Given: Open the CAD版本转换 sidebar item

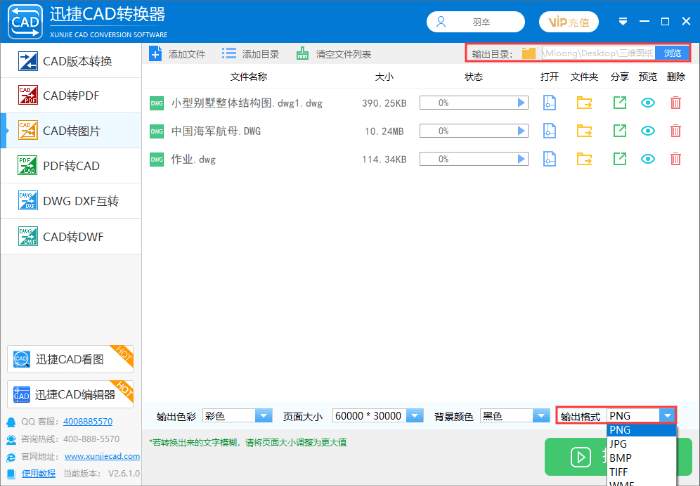Looking at the screenshot, I should pos(71,61).
